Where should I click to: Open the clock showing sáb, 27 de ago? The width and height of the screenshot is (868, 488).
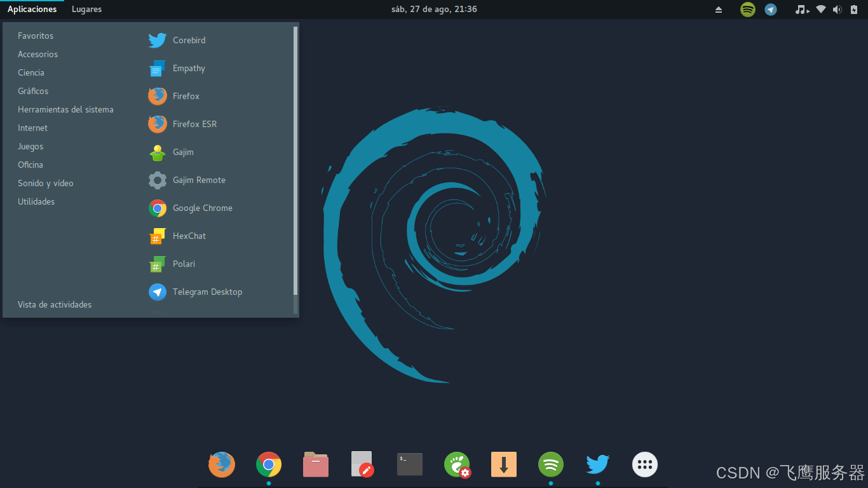[434, 10]
